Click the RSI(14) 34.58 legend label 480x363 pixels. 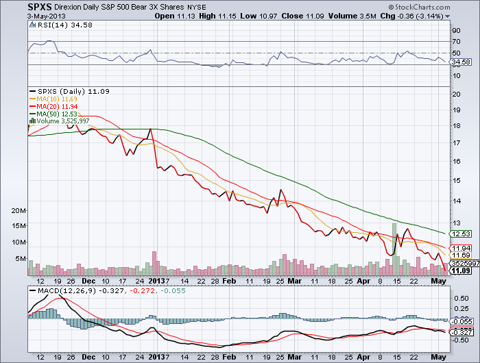pyautogui.click(x=65, y=25)
